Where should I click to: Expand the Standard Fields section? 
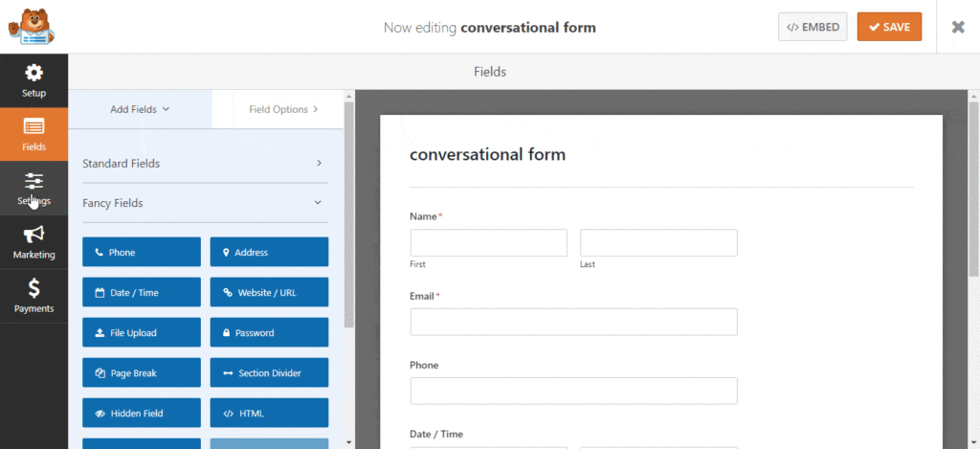click(x=205, y=163)
